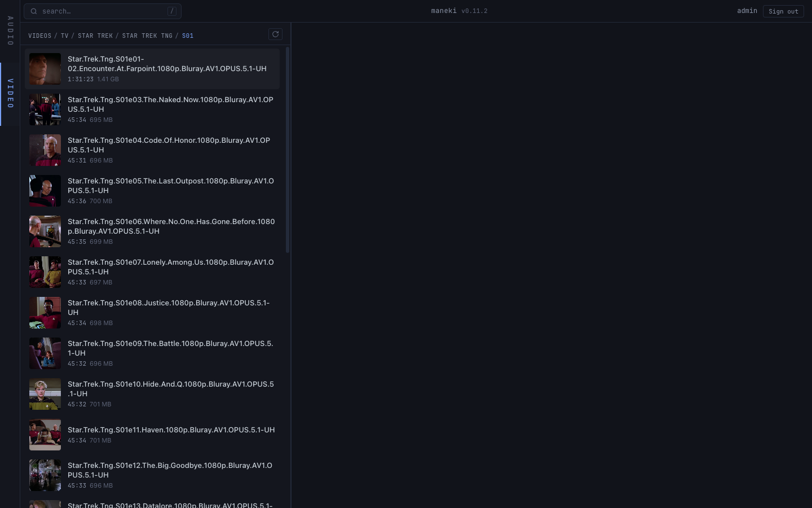Focus the search input field
The height and width of the screenshot is (508, 812).
point(103,11)
